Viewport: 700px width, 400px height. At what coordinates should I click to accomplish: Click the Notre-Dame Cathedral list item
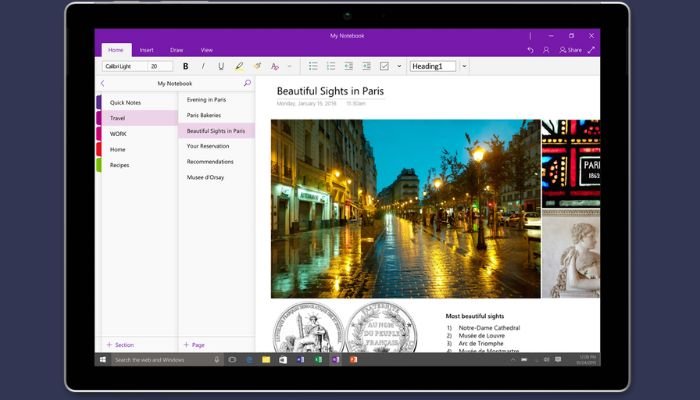[489, 328]
